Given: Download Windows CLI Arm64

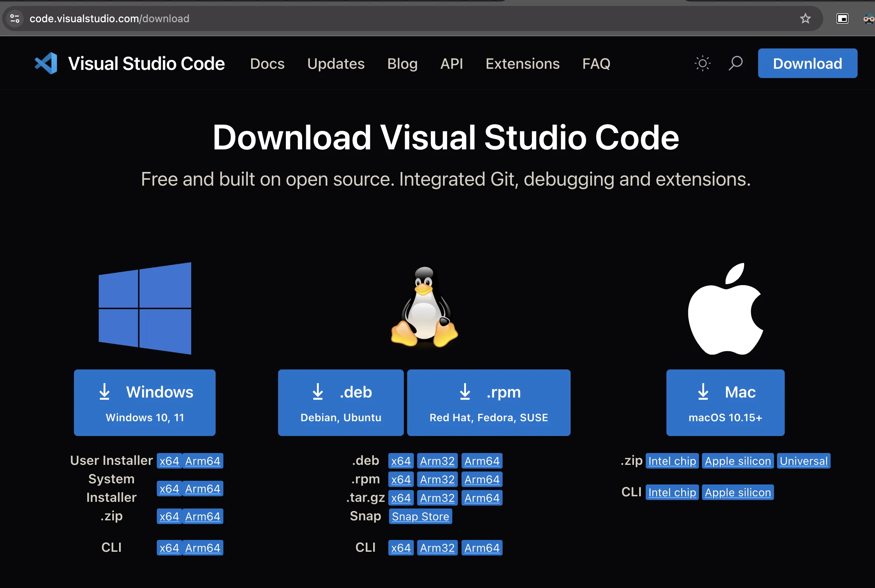Looking at the screenshot, I should [203, 548].
